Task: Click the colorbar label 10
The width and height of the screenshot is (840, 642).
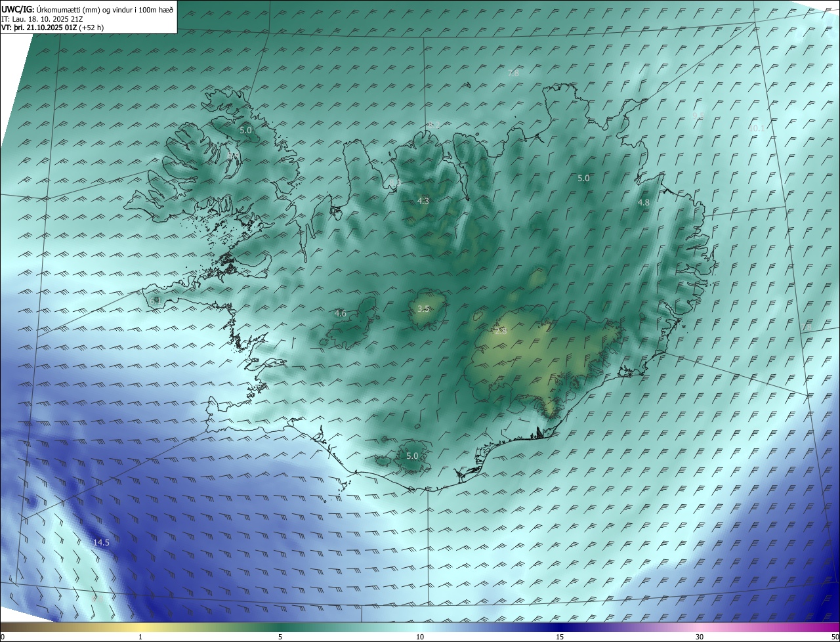Action: coord(420,637)
